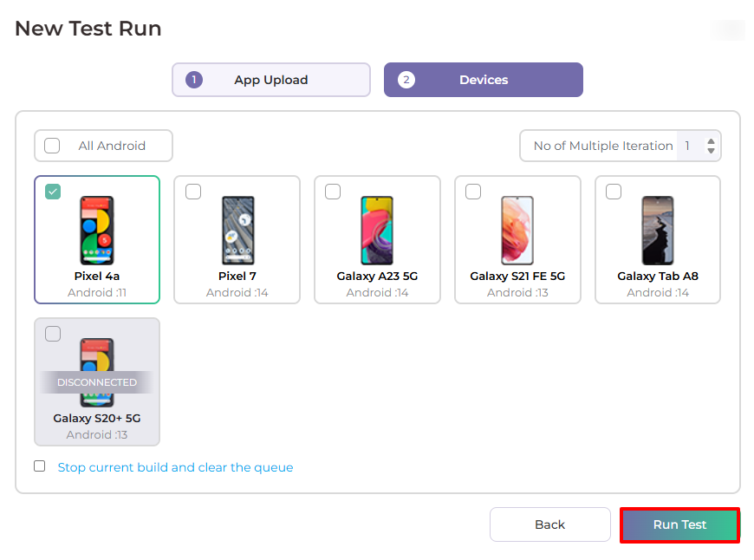This screenshot has height=560, width=754.
Task: Tick the Galaxy A23 5G checkbox
Action: click(x=333, y=192)
